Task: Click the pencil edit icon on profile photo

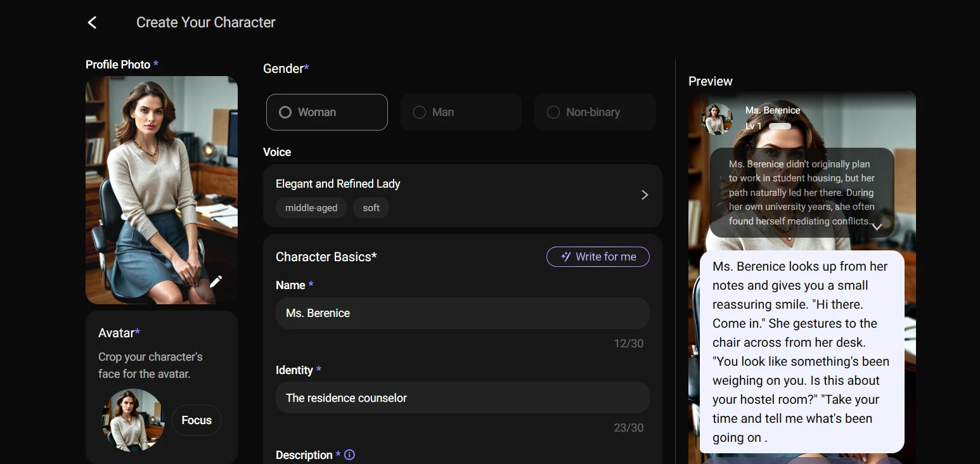Action: 216,281
